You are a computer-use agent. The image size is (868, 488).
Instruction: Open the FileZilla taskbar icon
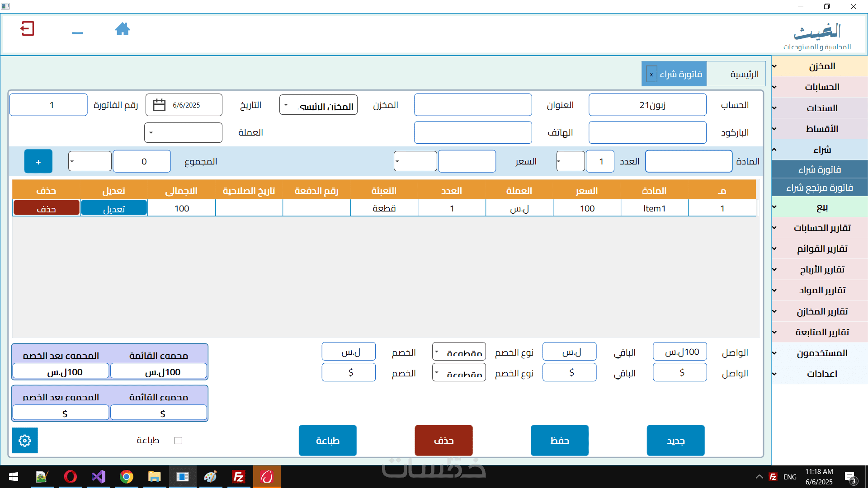click(x=238, y=477)
